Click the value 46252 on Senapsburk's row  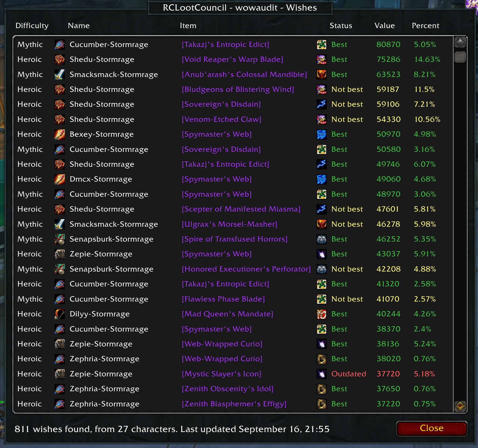coord(388,239)
